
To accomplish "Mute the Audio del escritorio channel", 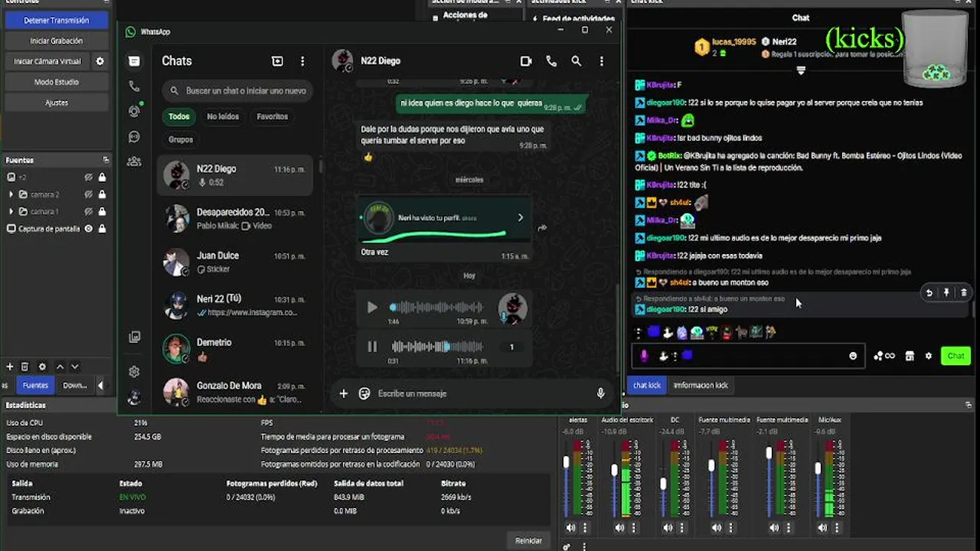I will pyautogui.click(x=619, y=528).
